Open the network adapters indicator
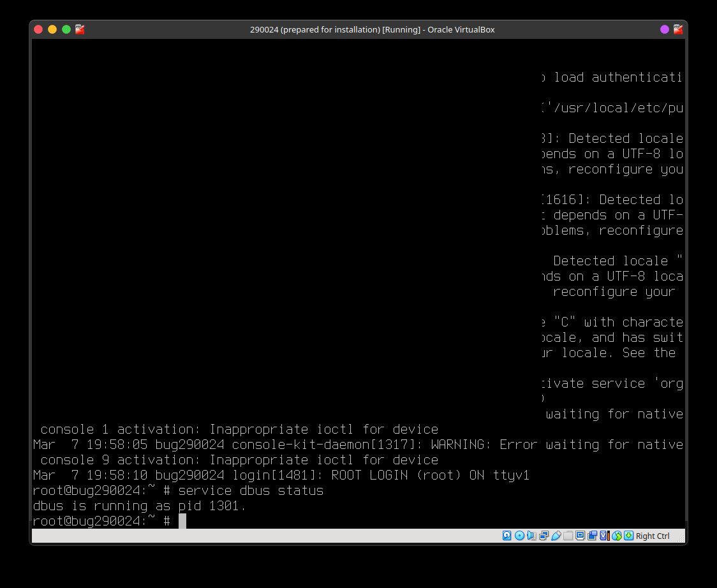This screenshot has width=717, height=588. [543, 536]
